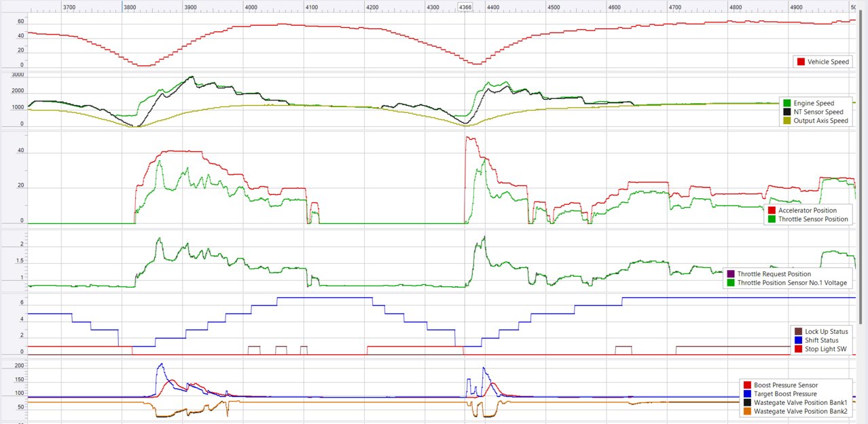Click the black Wastegate Valve Position Bank1 swatch

point(747,402)
